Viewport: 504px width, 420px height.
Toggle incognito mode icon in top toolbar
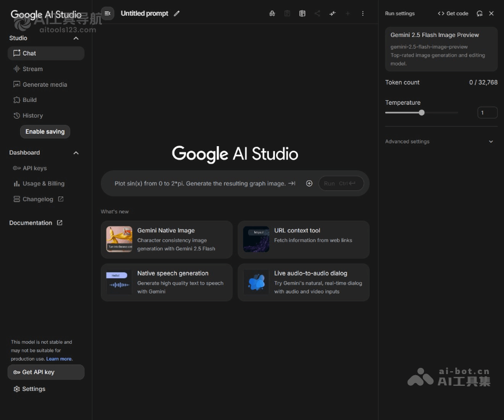272,13
